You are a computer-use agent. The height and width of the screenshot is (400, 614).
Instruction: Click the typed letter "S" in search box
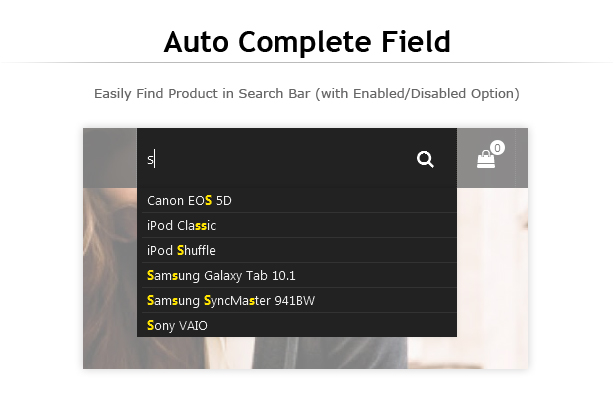151,160
